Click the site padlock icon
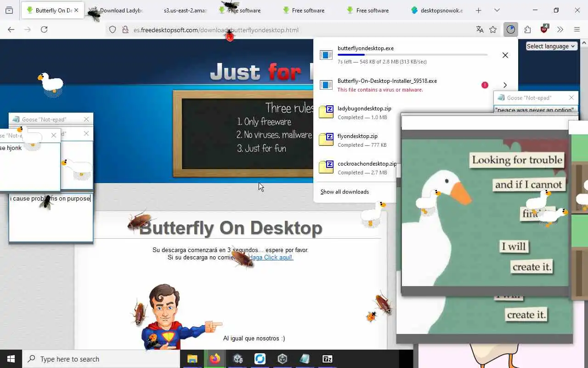588x368 pixels. pyautogui.click(x=125, y=30)
